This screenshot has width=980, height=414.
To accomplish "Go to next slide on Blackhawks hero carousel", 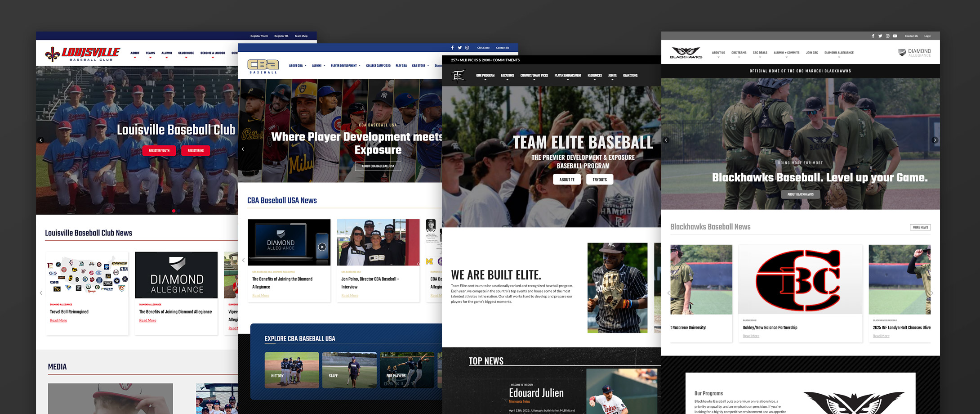I will coord(935,140).
